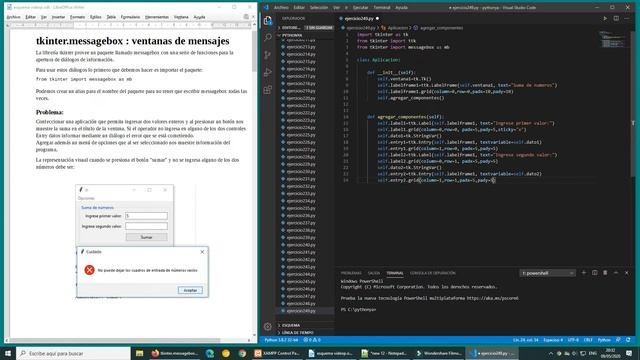Viewport: 640px width, 360px height.
Task: Select the ejercicio249.py editor tab
Action: [360, 18]
